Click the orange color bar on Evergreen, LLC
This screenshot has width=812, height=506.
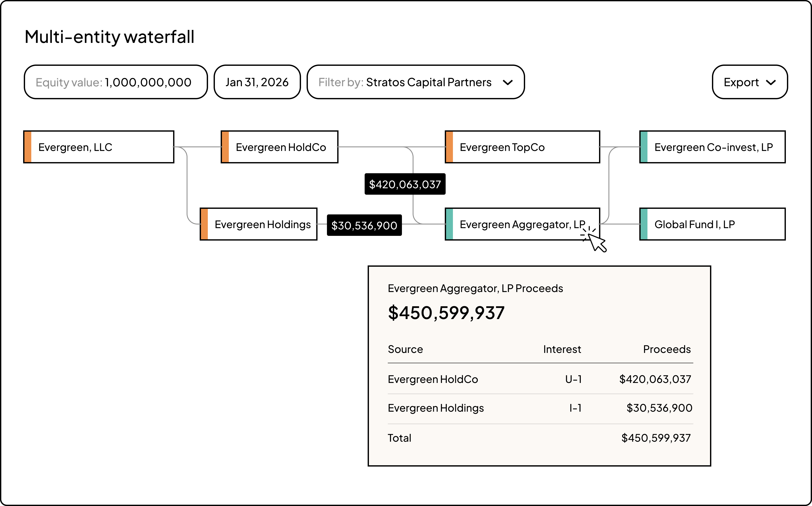click(x=28, y=147)
